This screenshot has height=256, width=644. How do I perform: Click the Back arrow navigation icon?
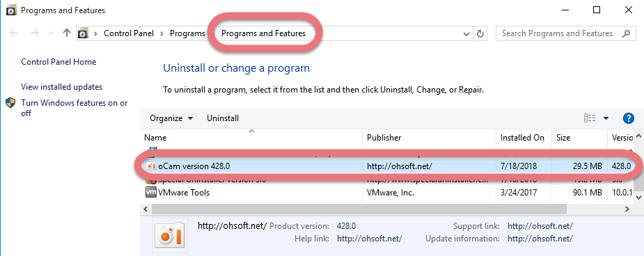tap(14, 33)
